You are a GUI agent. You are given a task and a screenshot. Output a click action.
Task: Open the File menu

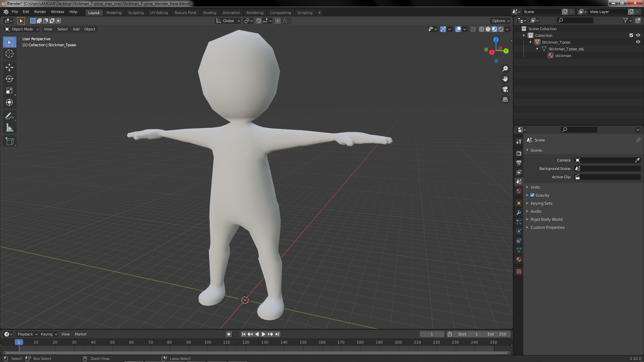[x=15, y=12]
